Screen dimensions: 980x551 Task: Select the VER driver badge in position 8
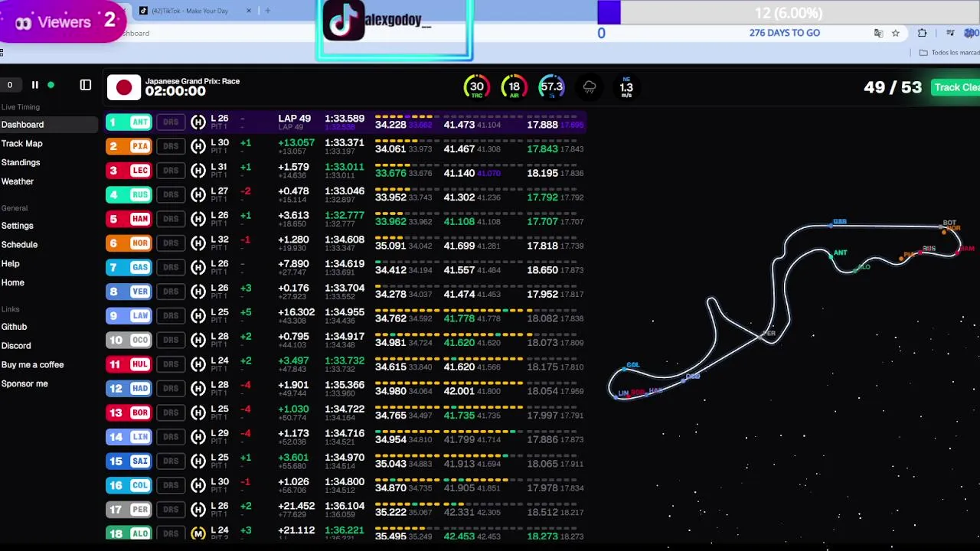(129, 292)
